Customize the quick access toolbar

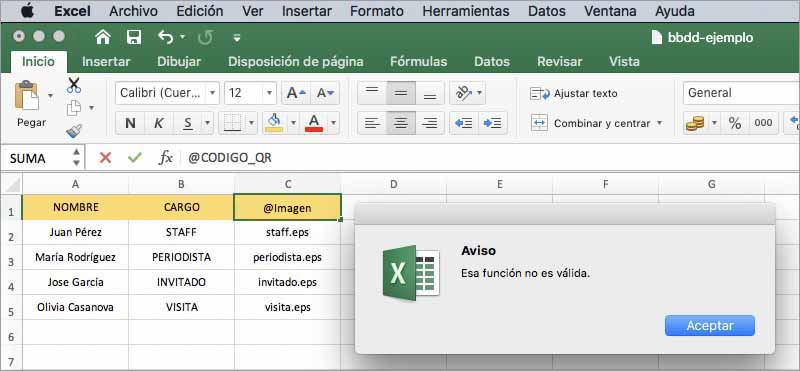click(x=237, y=37)
